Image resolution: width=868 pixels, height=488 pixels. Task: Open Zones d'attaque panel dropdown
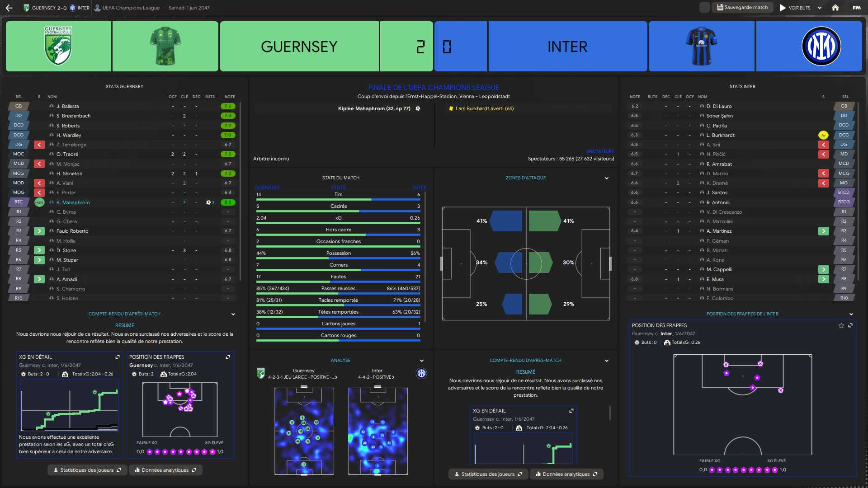pyautogui.click(x=607, y=178)
